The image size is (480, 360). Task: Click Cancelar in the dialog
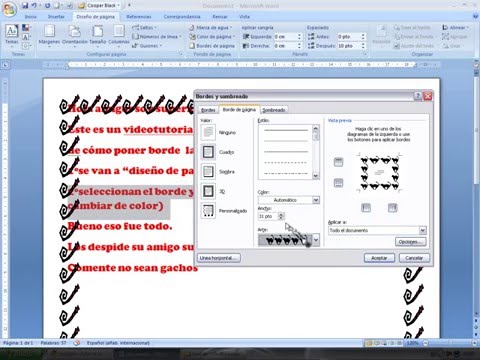pyautogui.click(x=414, y=258)
